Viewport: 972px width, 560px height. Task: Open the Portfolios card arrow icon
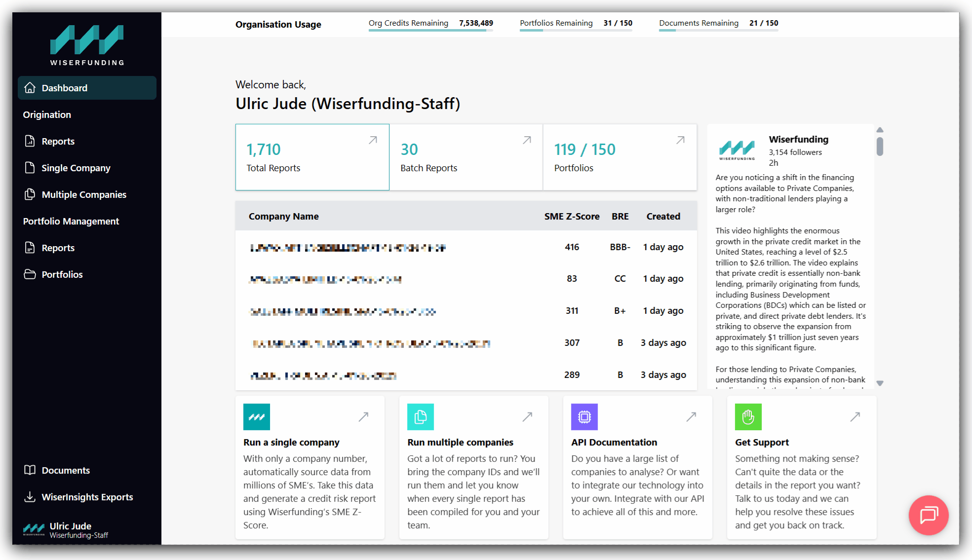click(x=680, y=141)
